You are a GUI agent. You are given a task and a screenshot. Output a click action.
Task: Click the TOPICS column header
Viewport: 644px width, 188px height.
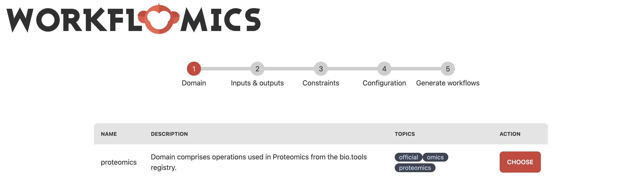(405, 134)
